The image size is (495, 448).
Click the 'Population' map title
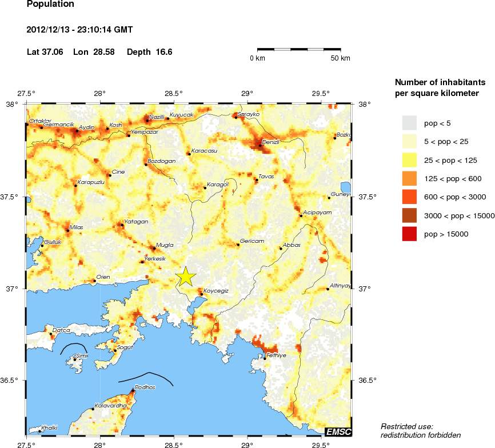pos(50,5)
